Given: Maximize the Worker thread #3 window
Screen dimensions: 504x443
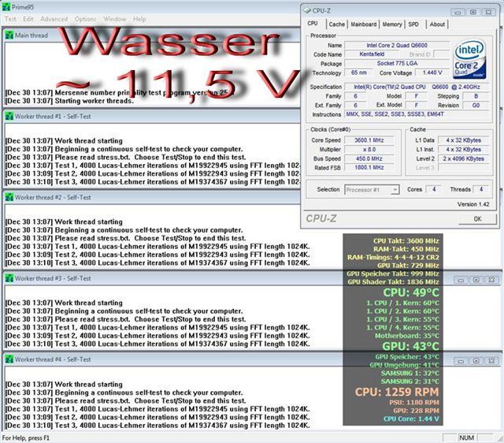Looking at the screenshot, I should click(476, 280).
